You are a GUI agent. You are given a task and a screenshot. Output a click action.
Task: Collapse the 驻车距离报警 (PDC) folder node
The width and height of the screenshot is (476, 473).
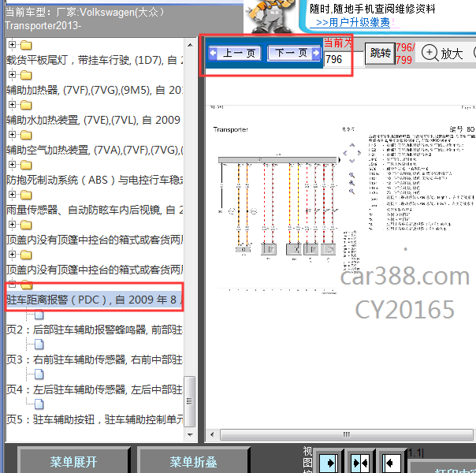pos(12,285)
